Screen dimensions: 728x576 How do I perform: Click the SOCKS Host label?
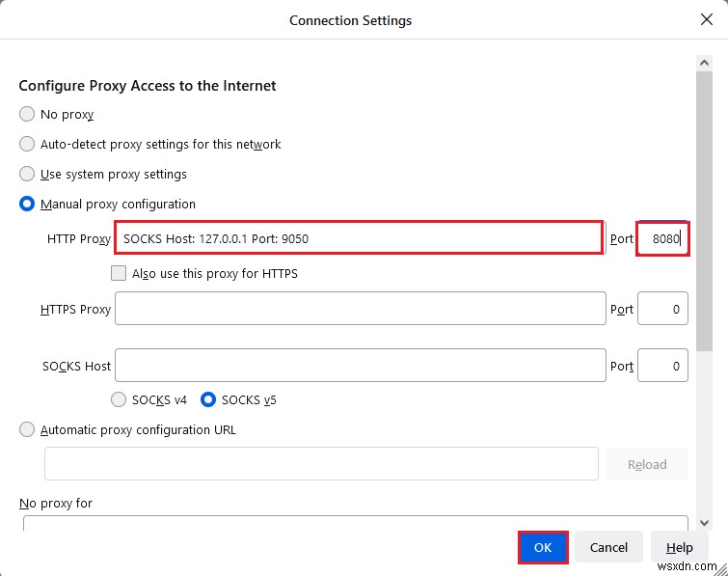point(76,366)
